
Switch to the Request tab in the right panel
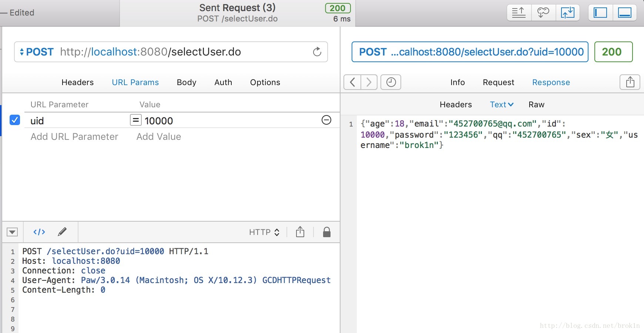[x=499, y=82]
